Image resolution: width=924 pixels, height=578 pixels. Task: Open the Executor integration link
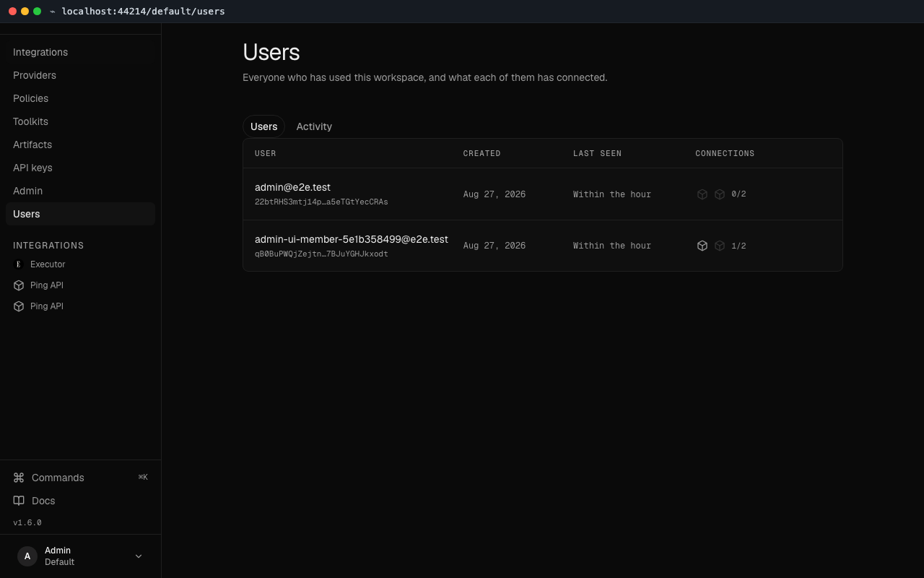[x=80, y=264]
